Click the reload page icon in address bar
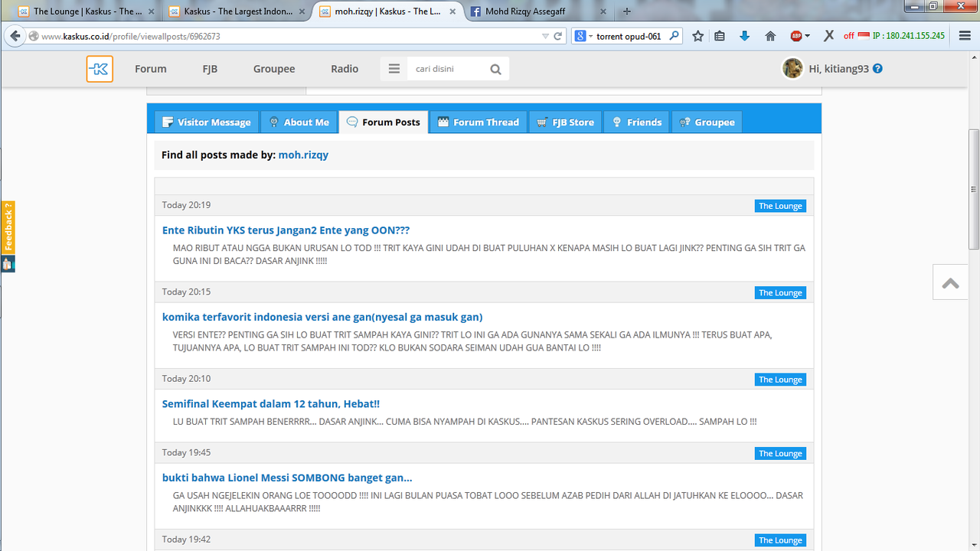The image size is (980, 551). click(x=558, y=36)
